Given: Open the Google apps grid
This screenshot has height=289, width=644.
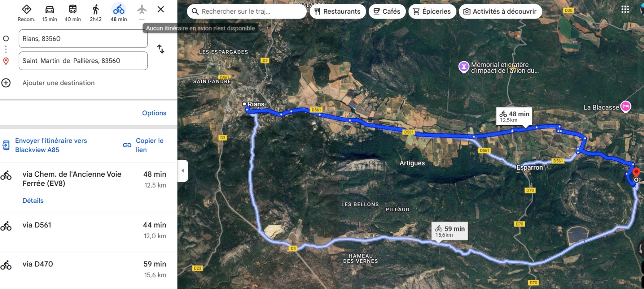Looking at the screenshot, I should (x=625, y=10).
